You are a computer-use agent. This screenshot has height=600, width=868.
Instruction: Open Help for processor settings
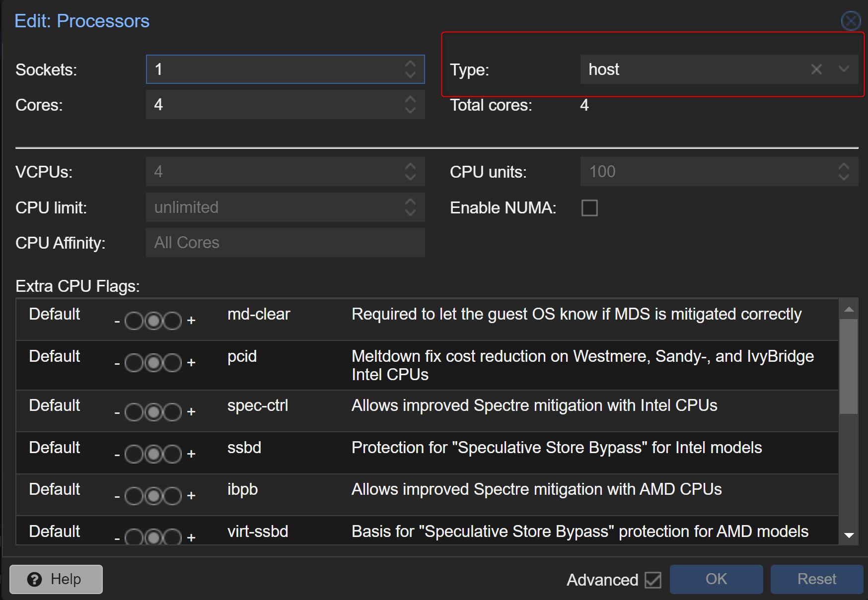(56, 579)
